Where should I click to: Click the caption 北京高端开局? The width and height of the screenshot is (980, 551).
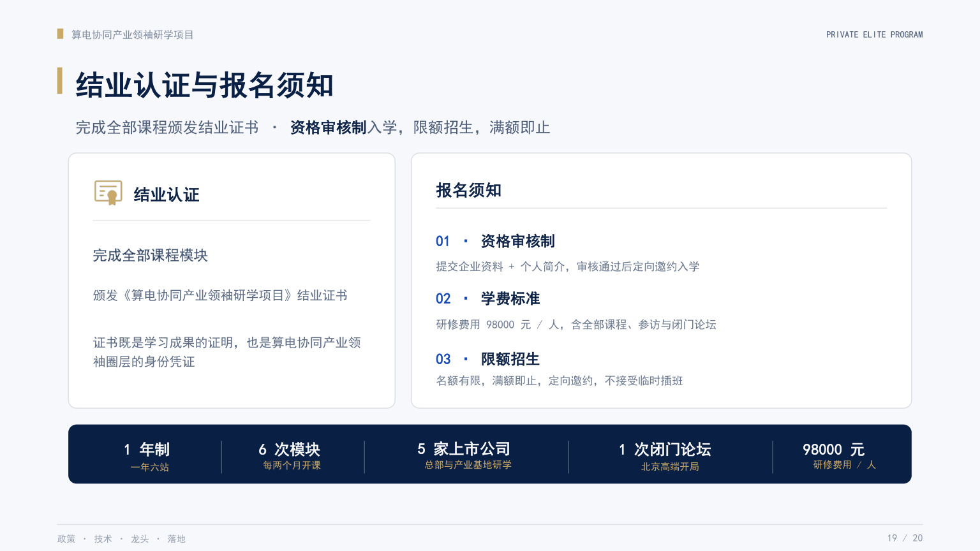coord(670,467)
